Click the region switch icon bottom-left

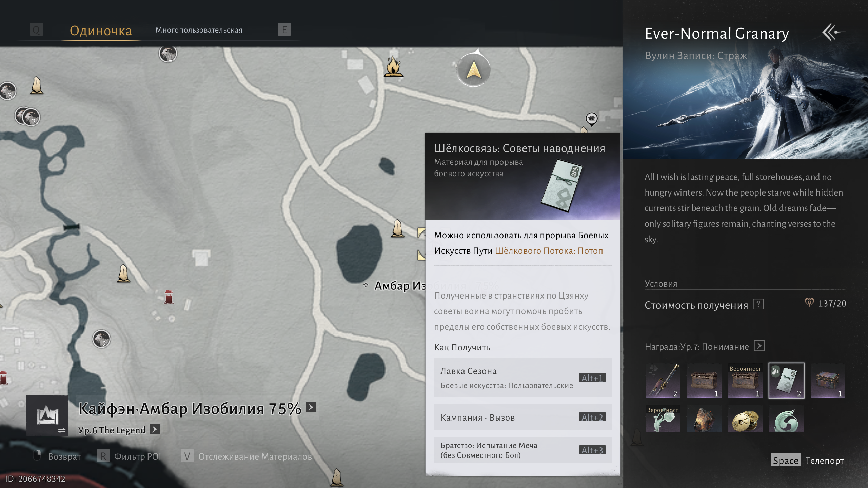(x=47, y=416)
